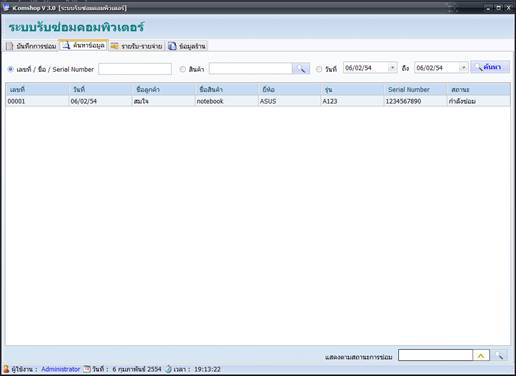Minimize the iComshop window

(489, 8)
